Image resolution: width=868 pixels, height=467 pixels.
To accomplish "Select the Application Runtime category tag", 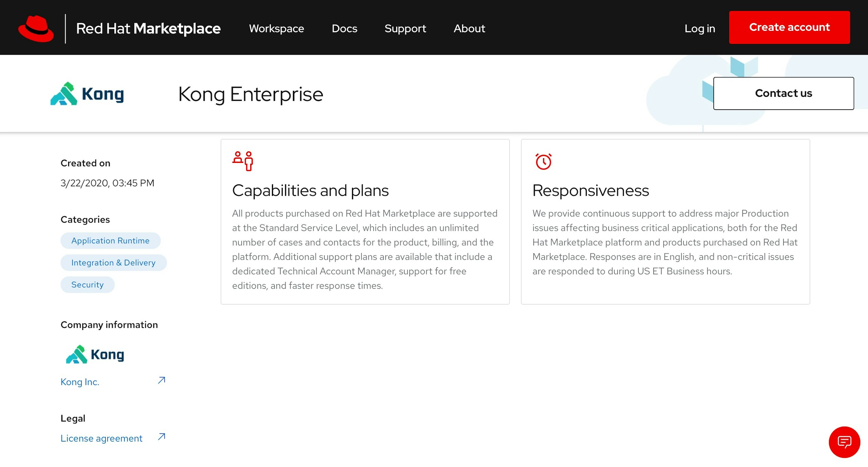I will point(110,241).
